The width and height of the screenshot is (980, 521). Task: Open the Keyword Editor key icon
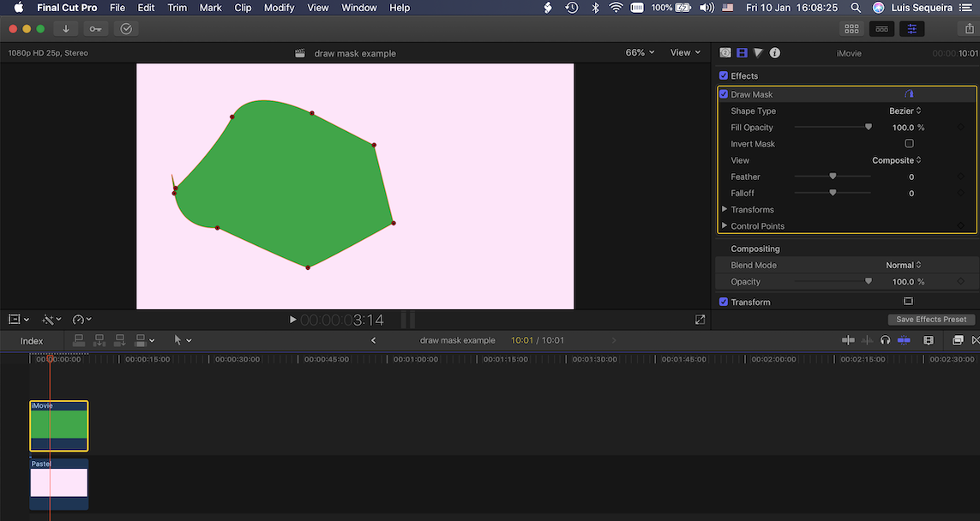click(x=95, y=28)
